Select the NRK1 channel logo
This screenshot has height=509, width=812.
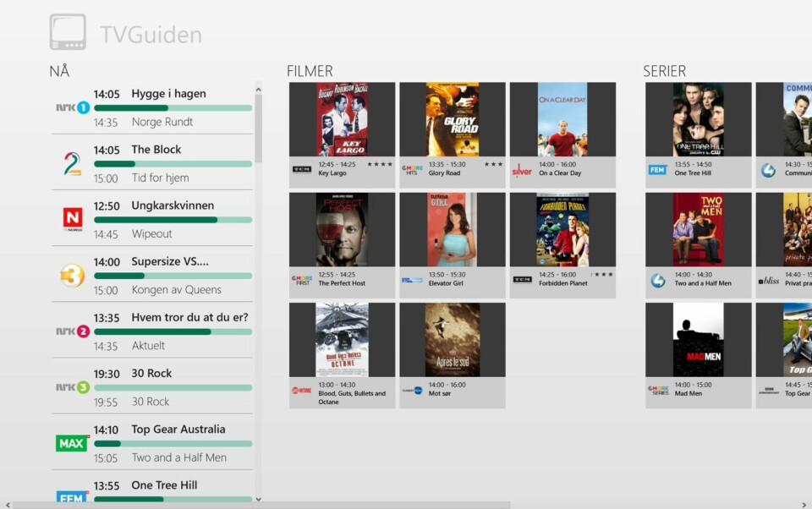(x=73, y=107)
